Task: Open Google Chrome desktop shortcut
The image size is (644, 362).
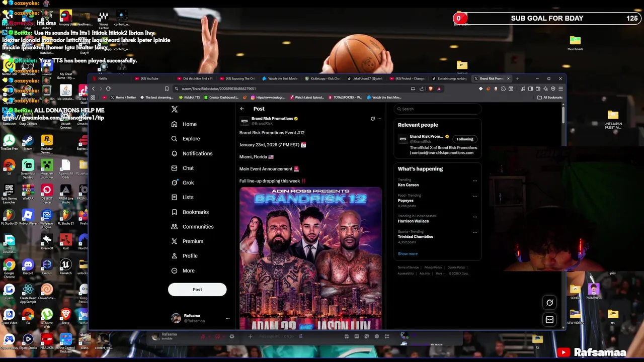Action: click(9, 267)
